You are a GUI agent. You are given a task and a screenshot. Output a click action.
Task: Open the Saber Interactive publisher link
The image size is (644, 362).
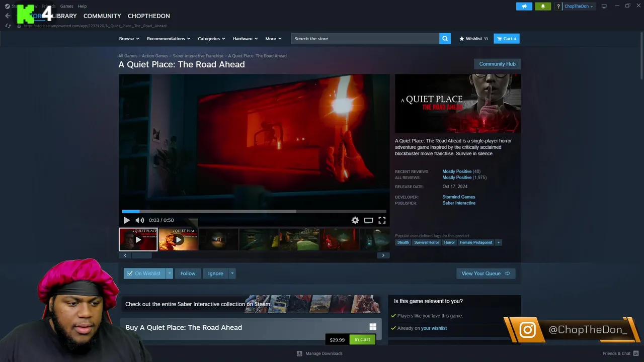point(458,203)
